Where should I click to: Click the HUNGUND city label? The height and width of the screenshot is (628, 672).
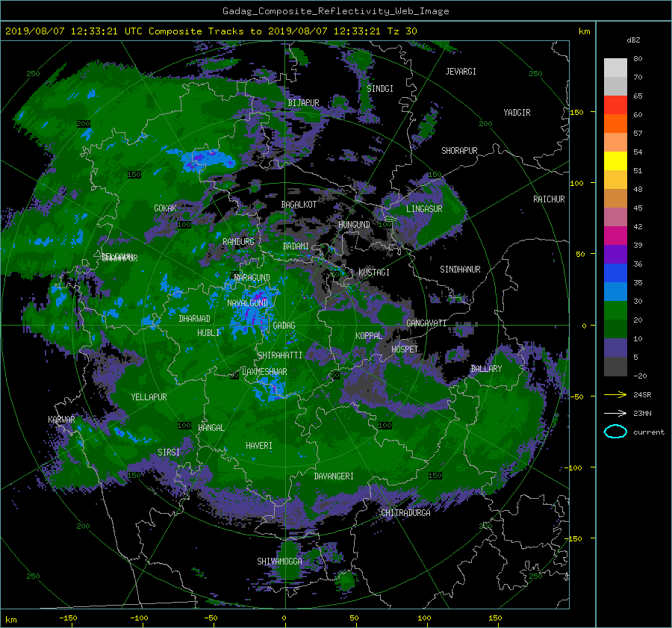(x=354, y=225)
